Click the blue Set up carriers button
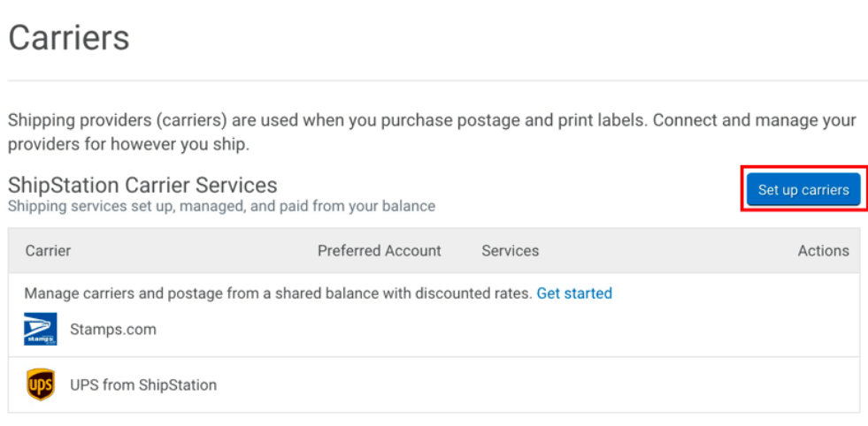 pos(803,190)
